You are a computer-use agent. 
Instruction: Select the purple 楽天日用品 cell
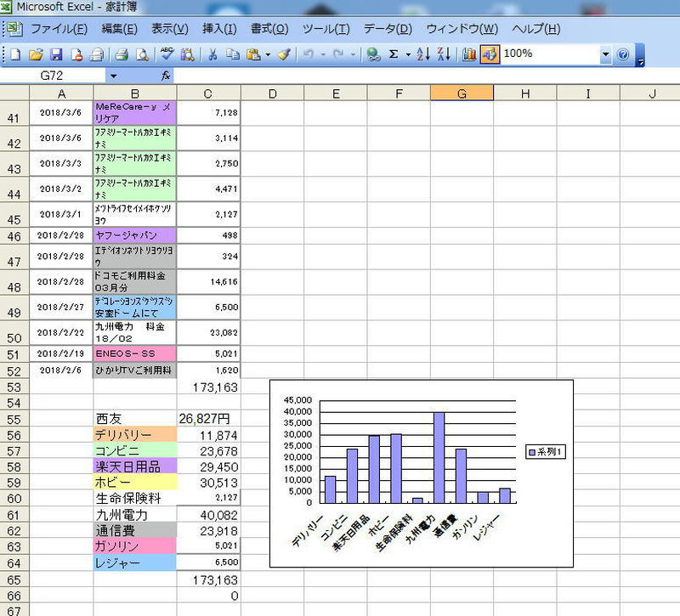[135, 466]
